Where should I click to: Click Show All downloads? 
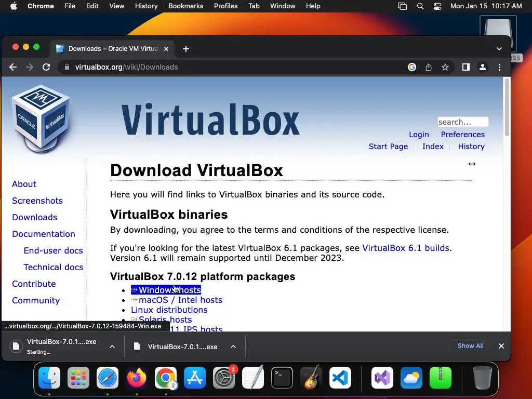(470, 345)
